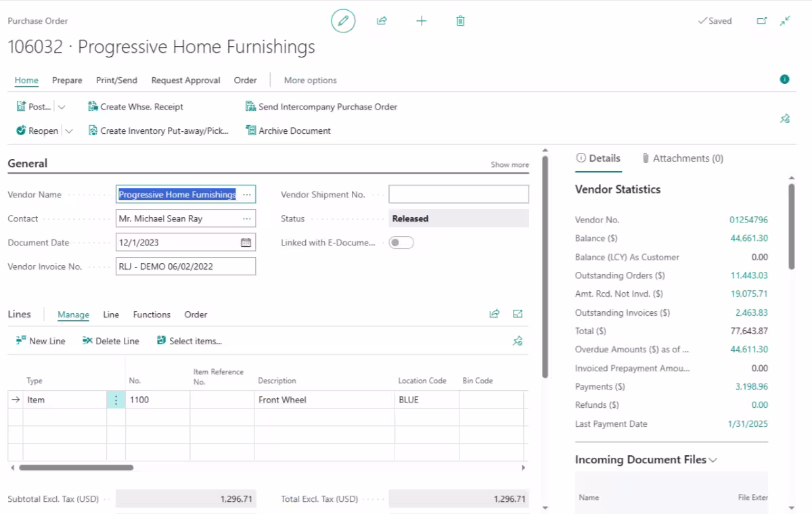Click Refunds value 0.00

coord(760,405)
